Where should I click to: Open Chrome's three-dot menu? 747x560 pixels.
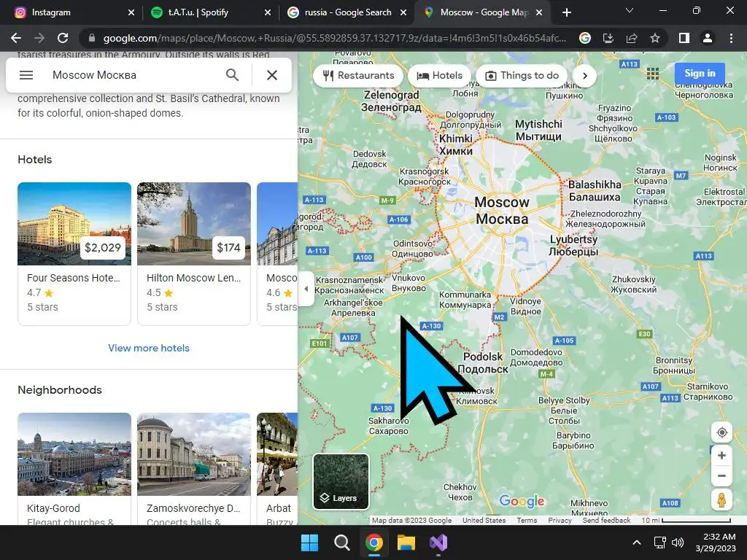pos(731,38)
